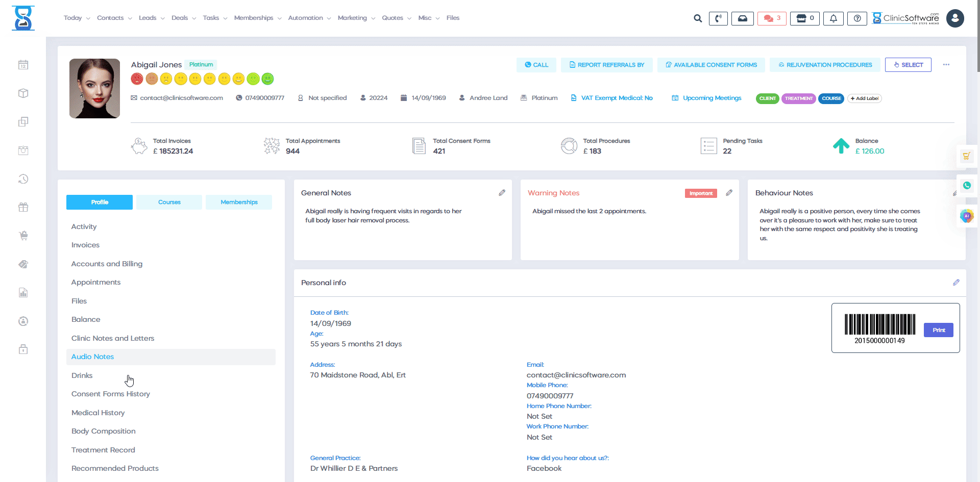Open the inbox tray icon
Image resolution: width=980 pixels, height=482 pixels.
(743, 18)
